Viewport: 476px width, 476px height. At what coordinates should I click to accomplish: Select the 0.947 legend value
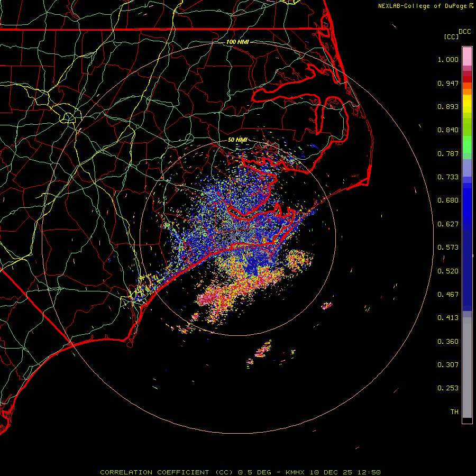[x=448, y=83]
